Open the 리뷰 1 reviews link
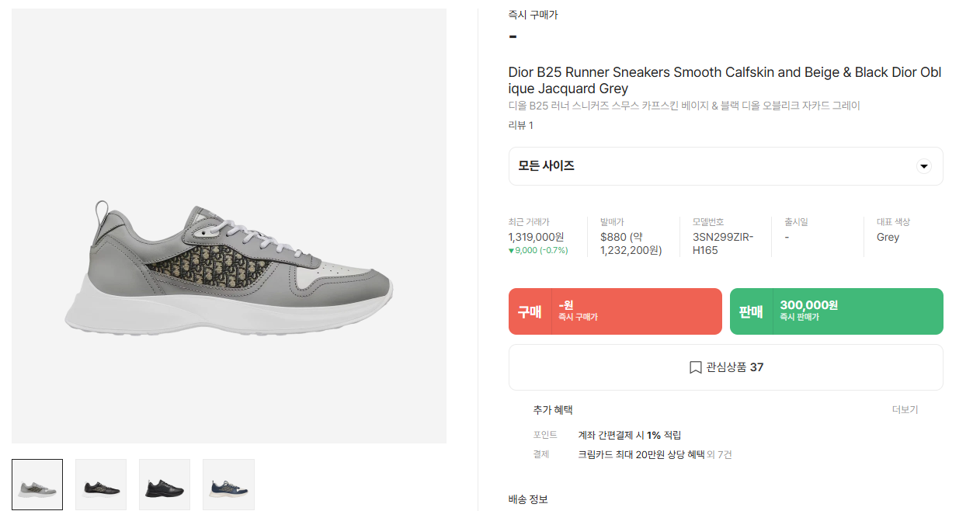 pos(520,126)
